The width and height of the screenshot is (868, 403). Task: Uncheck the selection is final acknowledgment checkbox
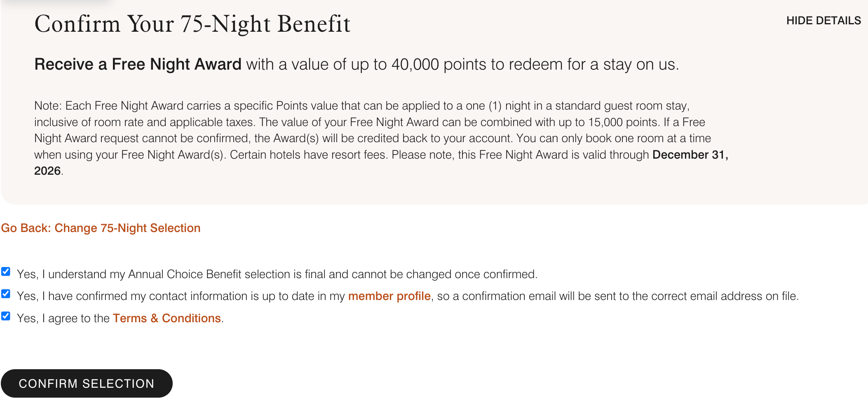click(6, 272)
